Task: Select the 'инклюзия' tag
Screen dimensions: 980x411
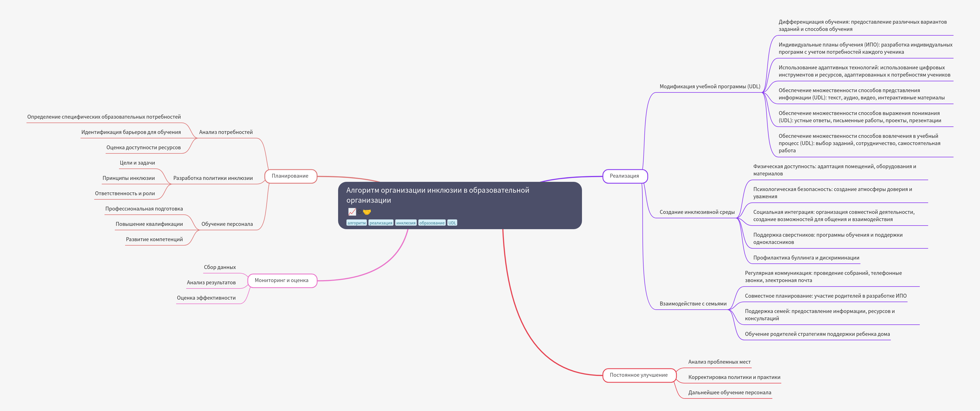Action: point(406,223)
